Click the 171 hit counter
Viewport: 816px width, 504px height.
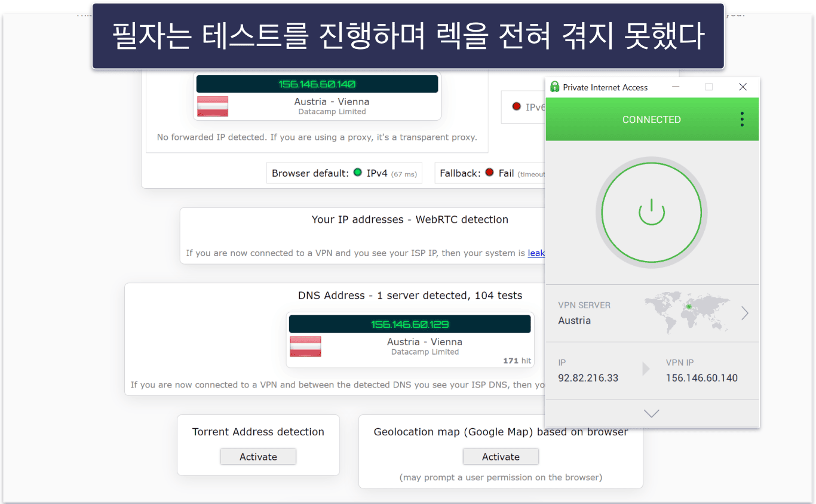[517, 361]
